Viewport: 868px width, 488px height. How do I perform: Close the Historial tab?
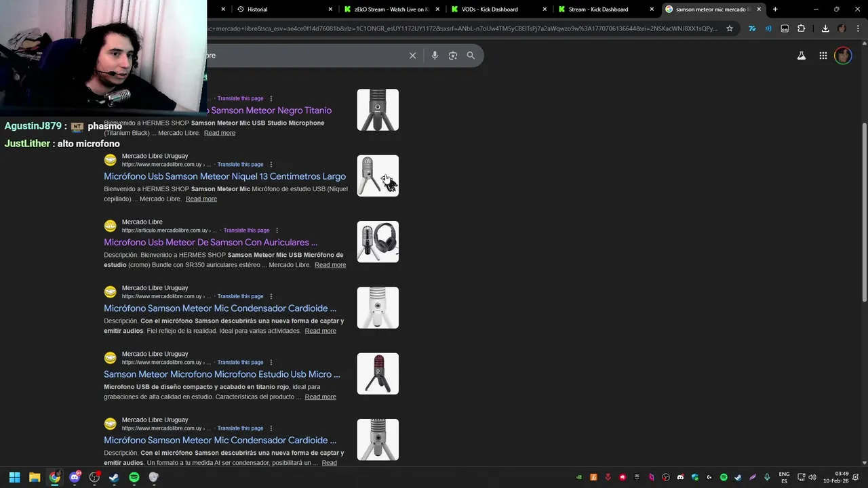pyautogui.click(x=330, y=9)
